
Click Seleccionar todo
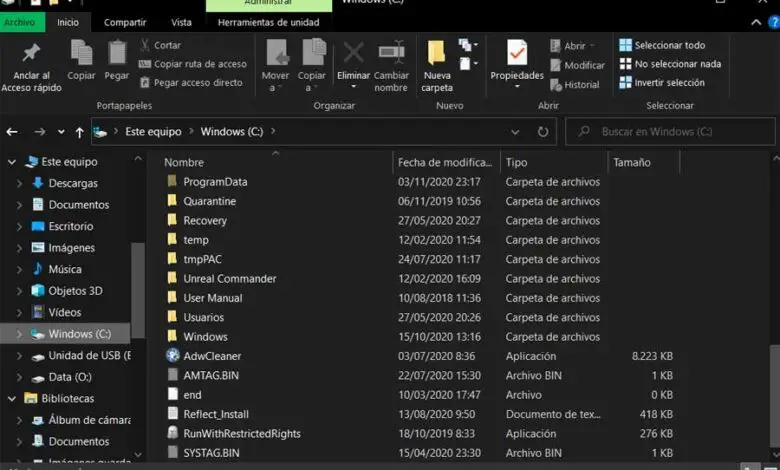[x=662, y=45]
